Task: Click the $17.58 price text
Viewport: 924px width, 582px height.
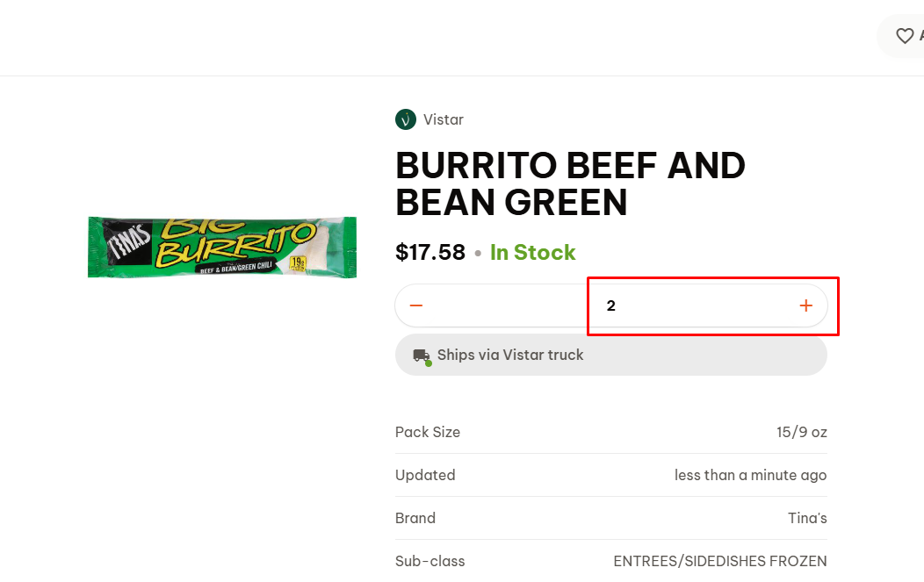Action: [x=430, y=253]
